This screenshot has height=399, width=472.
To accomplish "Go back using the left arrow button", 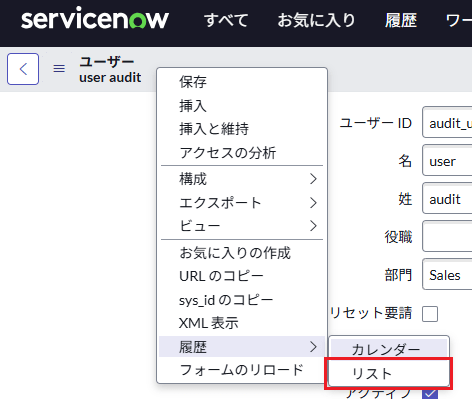I will (x=23, y=69).
